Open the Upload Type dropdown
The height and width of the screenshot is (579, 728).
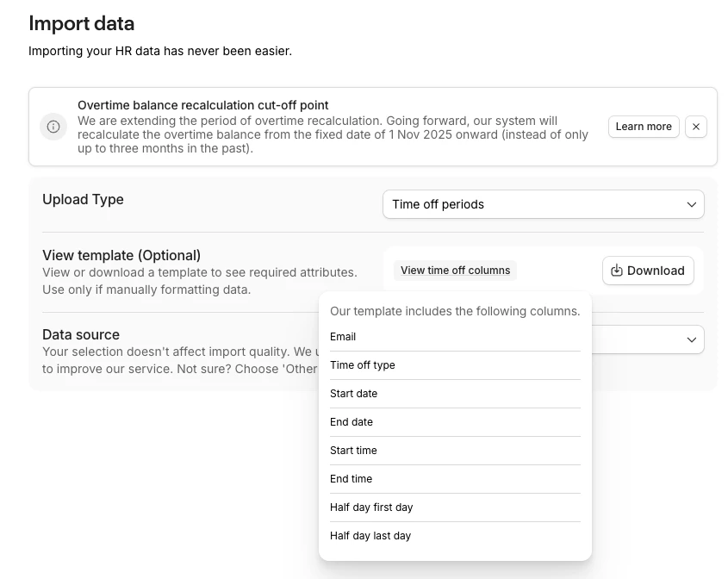coord(543,204)
